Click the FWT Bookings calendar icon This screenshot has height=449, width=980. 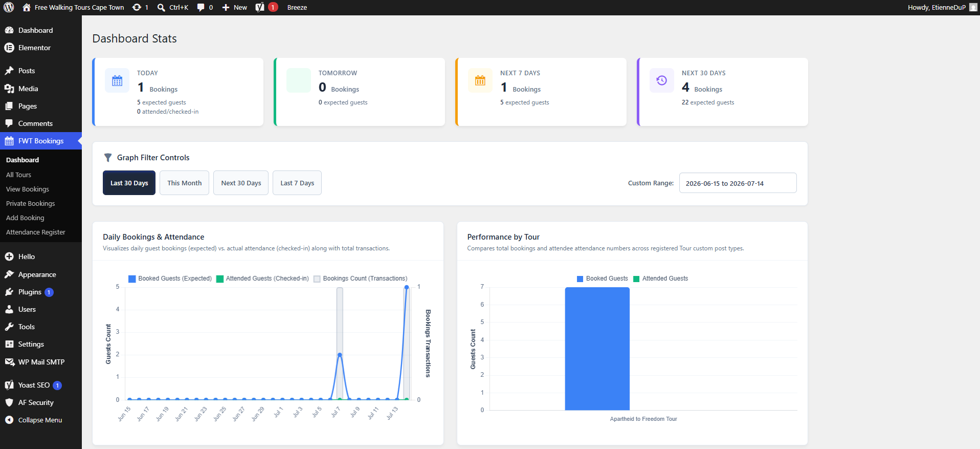tap(9, 141)
